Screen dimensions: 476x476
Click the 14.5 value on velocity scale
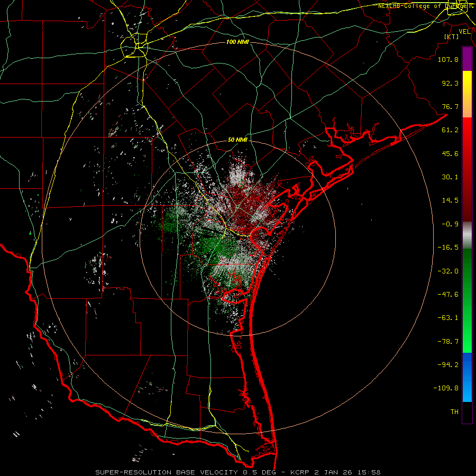[450, 200]
